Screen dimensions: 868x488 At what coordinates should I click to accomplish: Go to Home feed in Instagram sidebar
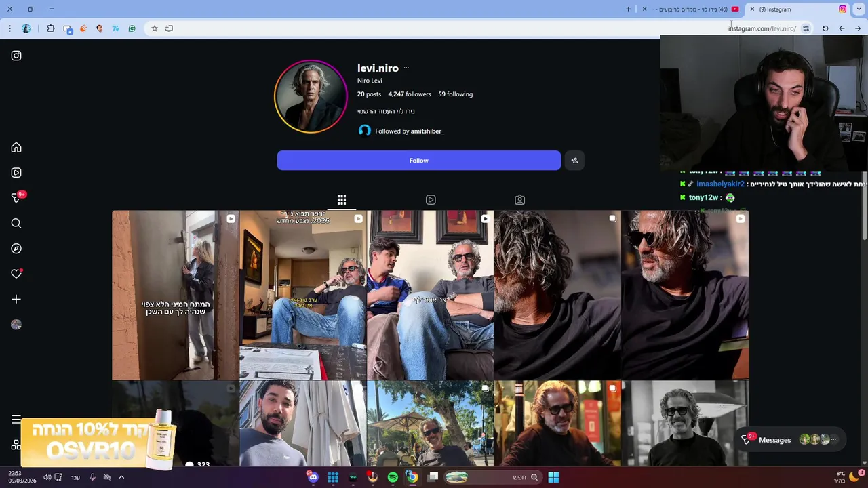[x=16, y=148]
